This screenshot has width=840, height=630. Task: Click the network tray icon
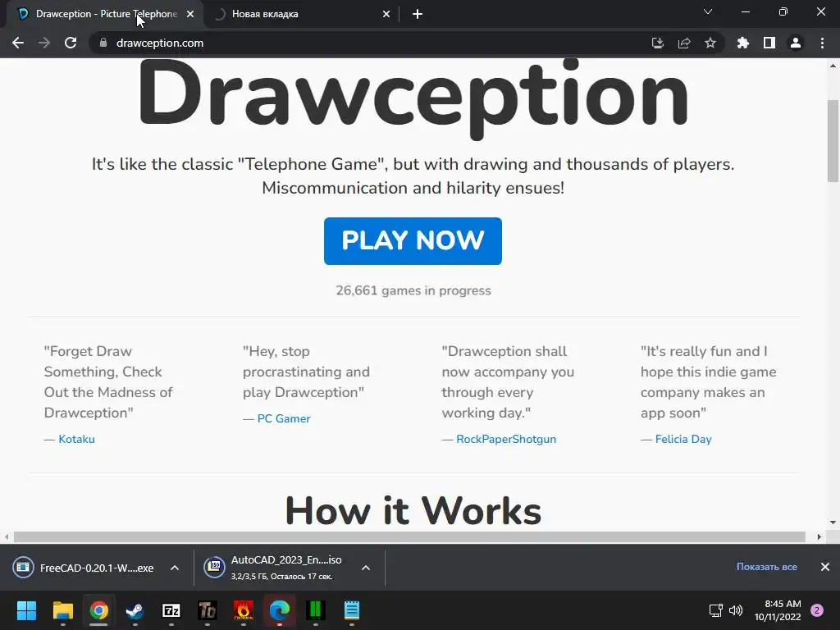(x=715, y=610)
